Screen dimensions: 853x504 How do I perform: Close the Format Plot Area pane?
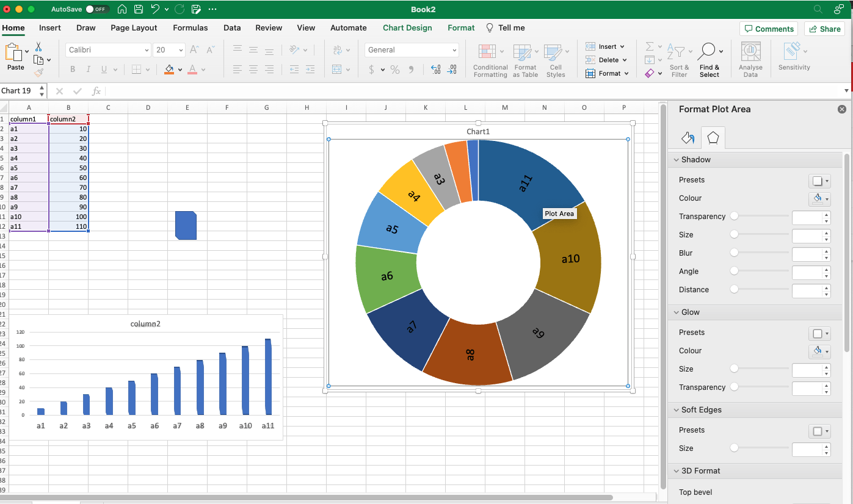coord(842,109)
